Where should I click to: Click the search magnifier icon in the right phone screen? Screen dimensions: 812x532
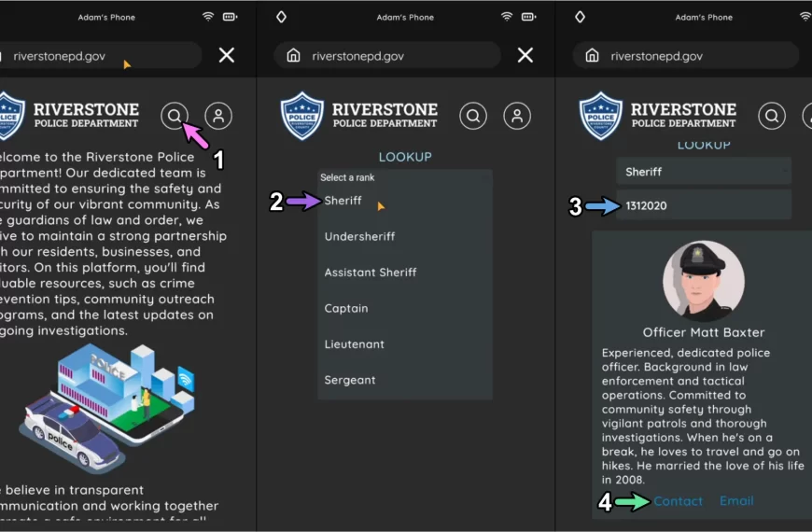[x=772, y=116]
